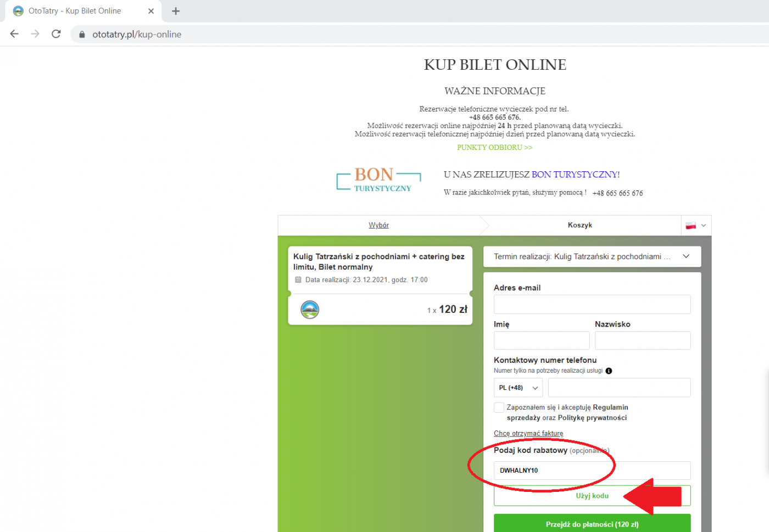Reload the page with refresh icon
The height and width of the screenshot is (532, 769).
coord(56,34)
